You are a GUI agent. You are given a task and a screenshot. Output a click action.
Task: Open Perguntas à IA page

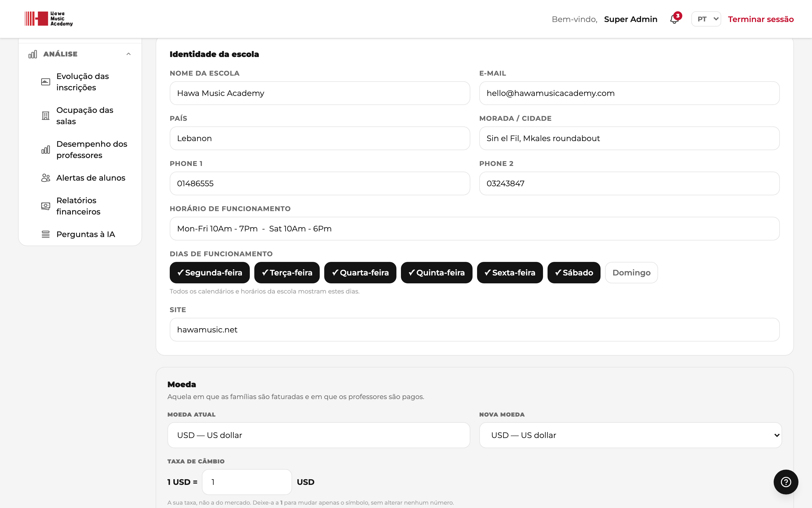[x=85, y=234]
